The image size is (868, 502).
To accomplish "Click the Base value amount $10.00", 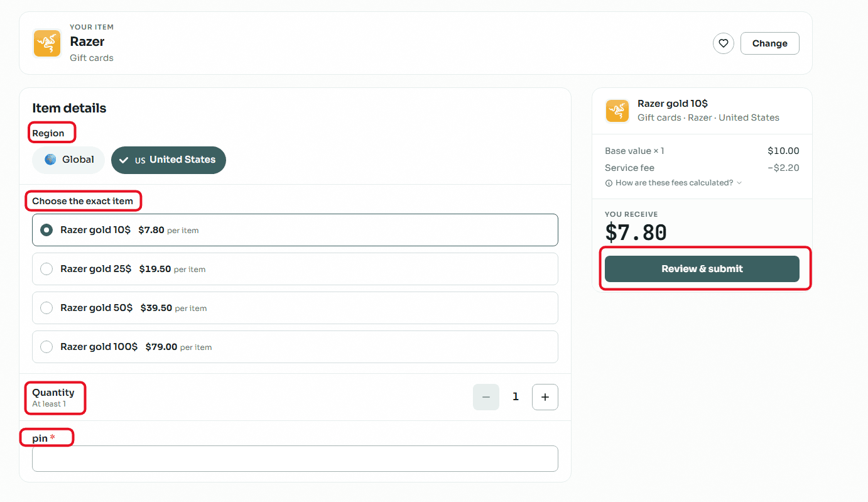I will click(783, 151).
